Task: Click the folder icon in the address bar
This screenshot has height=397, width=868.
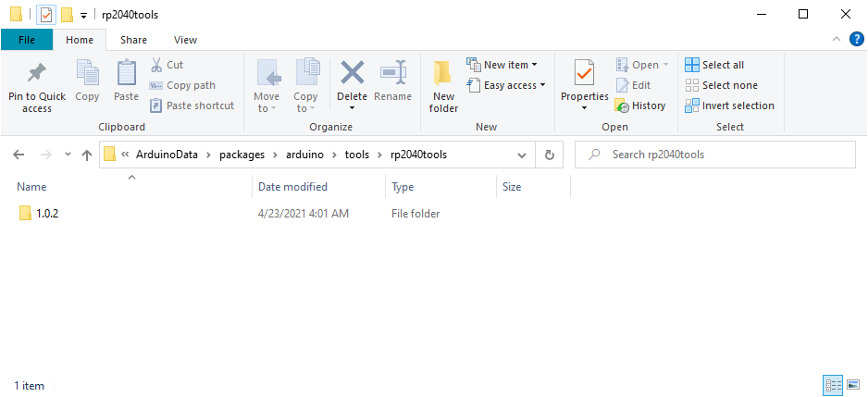Action: [109, 155]
